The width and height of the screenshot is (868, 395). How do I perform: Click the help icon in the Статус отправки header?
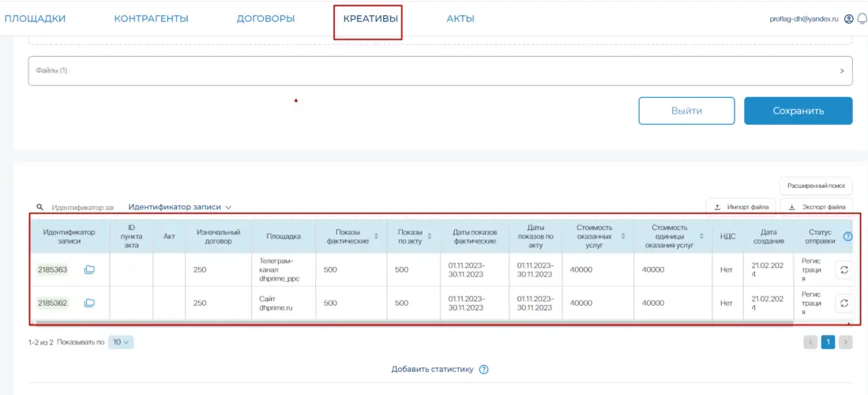coord(847,236)
